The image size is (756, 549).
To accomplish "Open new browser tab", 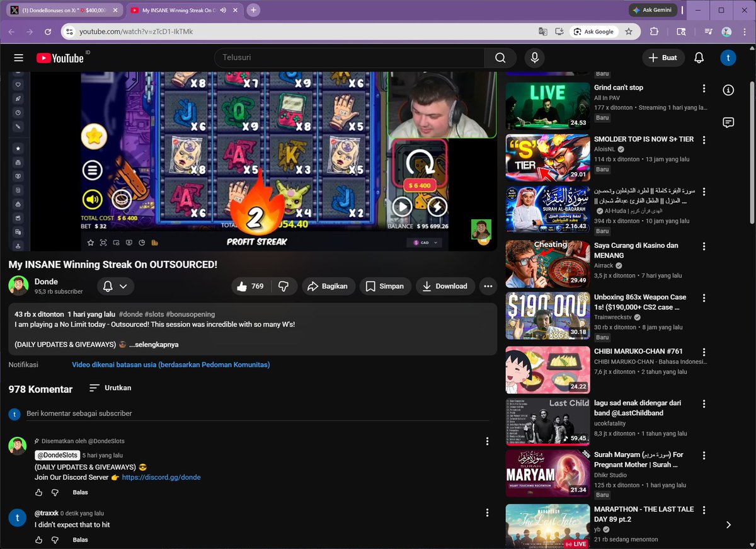I will click(253, 10).
